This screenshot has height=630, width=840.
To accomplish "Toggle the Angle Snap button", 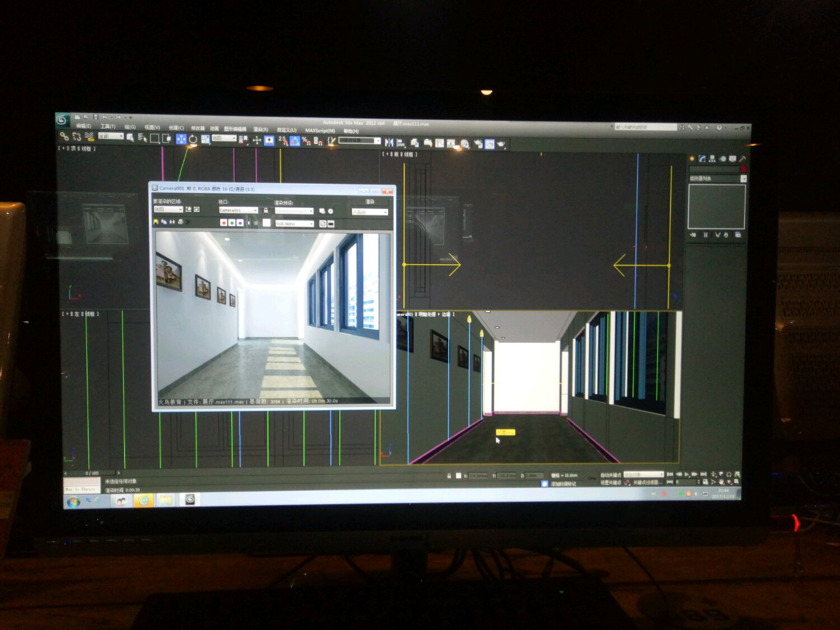I will [295, 141].
